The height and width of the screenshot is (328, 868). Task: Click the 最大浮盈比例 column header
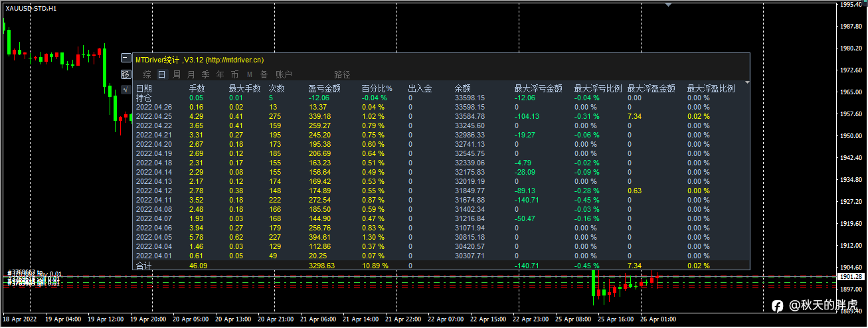click(711, 88)
